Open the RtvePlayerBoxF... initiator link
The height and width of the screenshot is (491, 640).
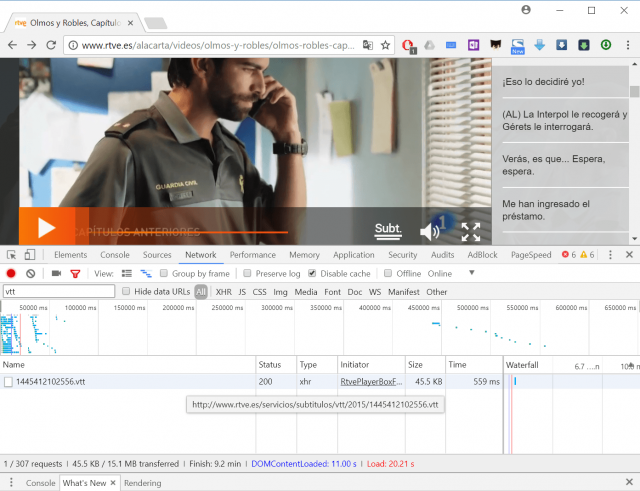(371, 382)
